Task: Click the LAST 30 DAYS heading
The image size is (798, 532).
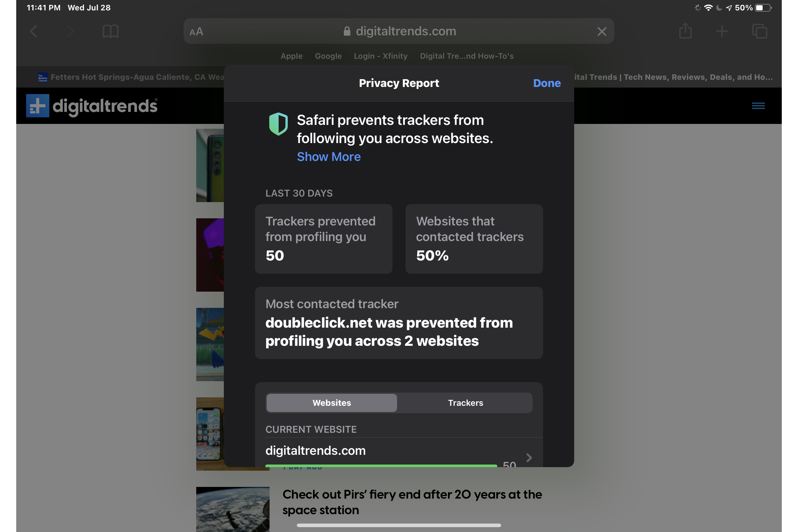Action: click(x=298, y=193)
